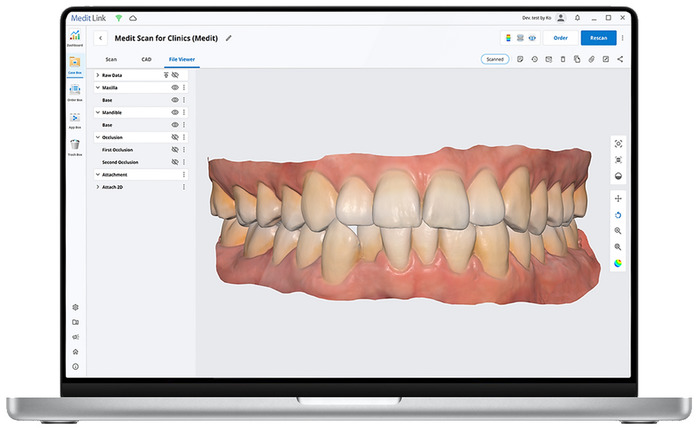The image size is (700, 432).
Task: Click the attachment paperclip icon
Action: coord(591,59)
